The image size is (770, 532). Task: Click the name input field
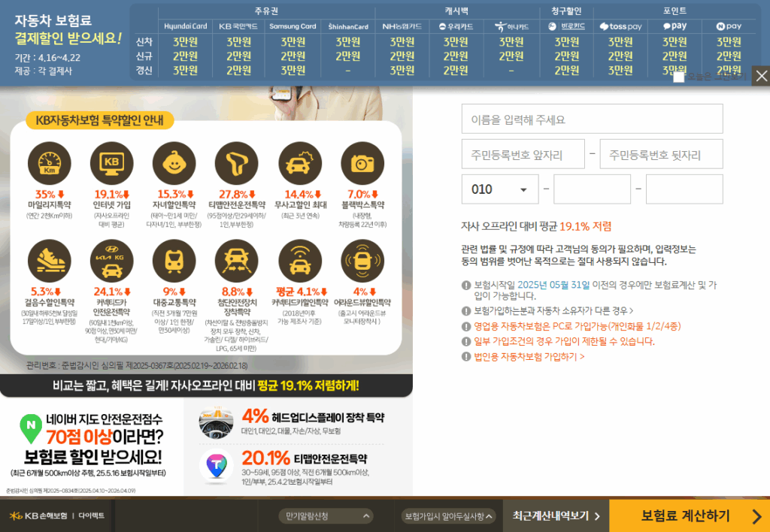(593, 119)
